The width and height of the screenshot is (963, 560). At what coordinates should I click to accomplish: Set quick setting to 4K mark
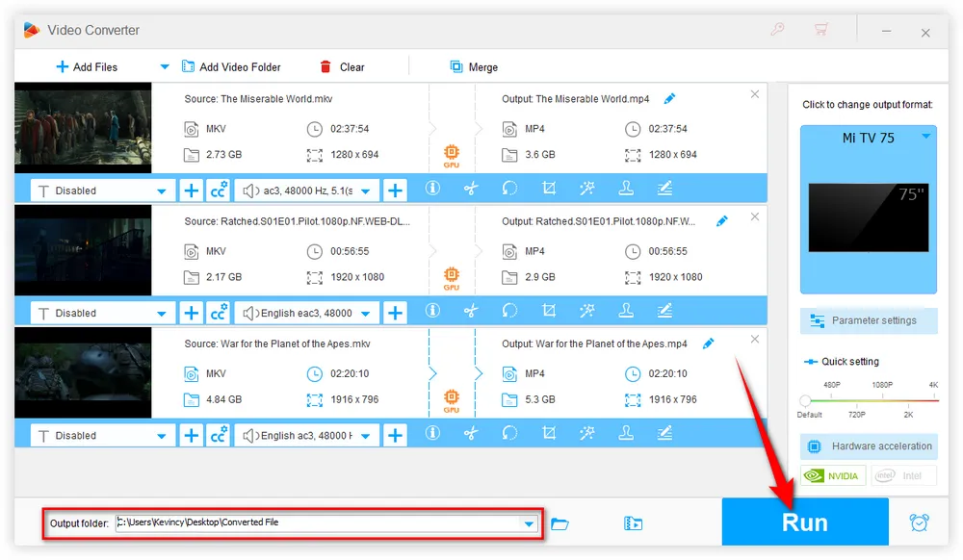(x=933, y=385)
